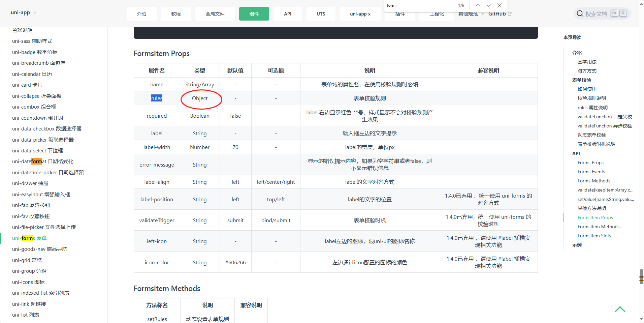Open uni-file-picker 文件选择上传 sidebar item
This screenshot has height=323, width=644.
coord(44,227)
